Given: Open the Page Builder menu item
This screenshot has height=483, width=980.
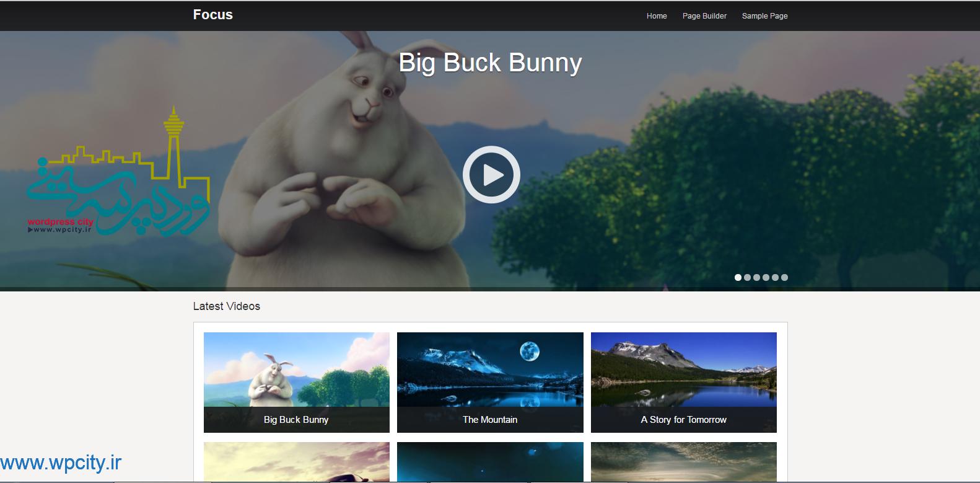Looking at the screenshot, I should [x=704, y=16].
